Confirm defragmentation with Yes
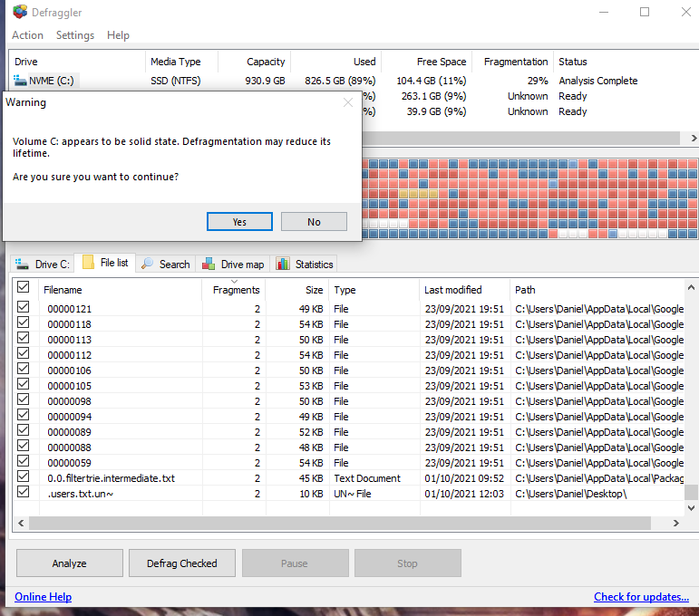This screenshot has height=616, width=699. (x=239, y=222)
